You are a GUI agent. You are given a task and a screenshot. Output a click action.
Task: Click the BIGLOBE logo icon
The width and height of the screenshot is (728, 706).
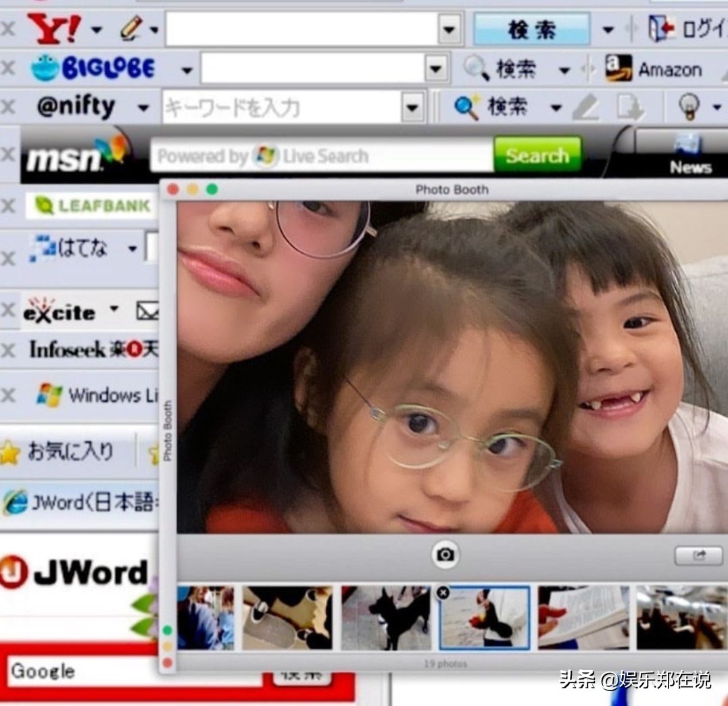pos(93,68)
